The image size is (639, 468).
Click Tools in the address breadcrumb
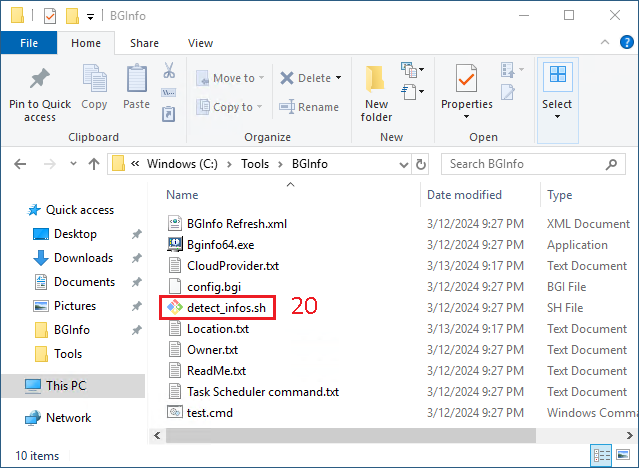pos(255,164)
